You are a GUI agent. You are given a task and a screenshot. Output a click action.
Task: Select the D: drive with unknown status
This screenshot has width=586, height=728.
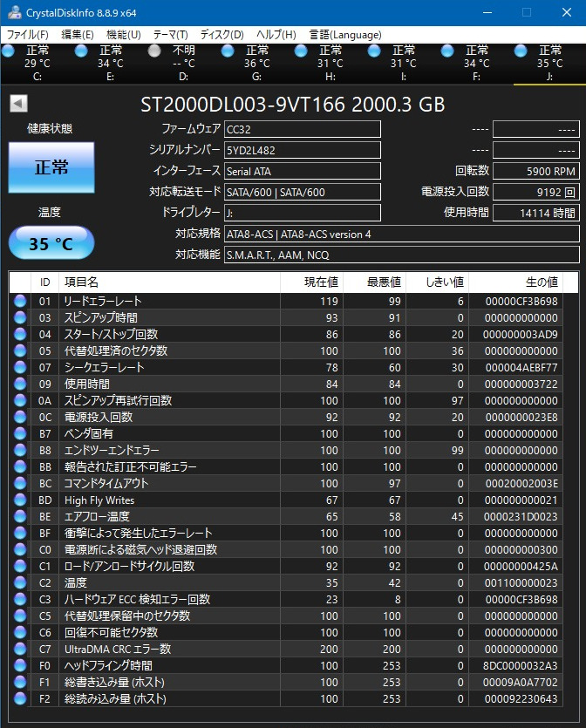(155, 51)
